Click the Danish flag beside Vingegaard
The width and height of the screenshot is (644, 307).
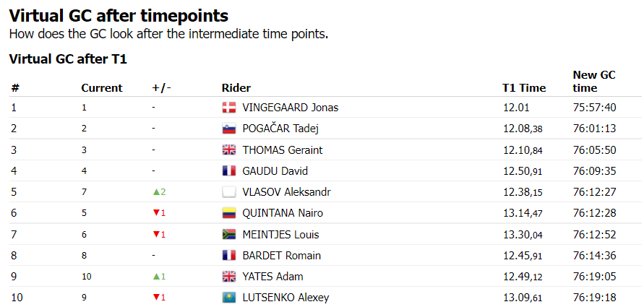[x=229, y=108]
